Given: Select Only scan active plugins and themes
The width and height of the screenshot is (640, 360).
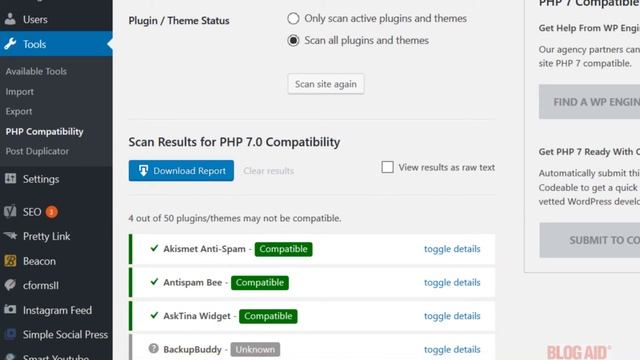Looking at the screenshot, I should click(293, 18).
